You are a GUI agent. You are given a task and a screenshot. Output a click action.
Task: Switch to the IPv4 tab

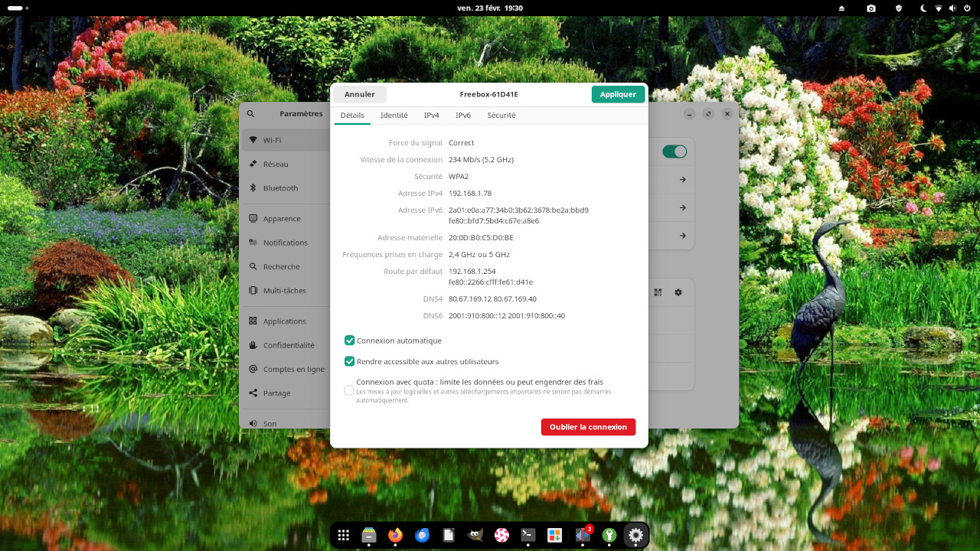431,116
